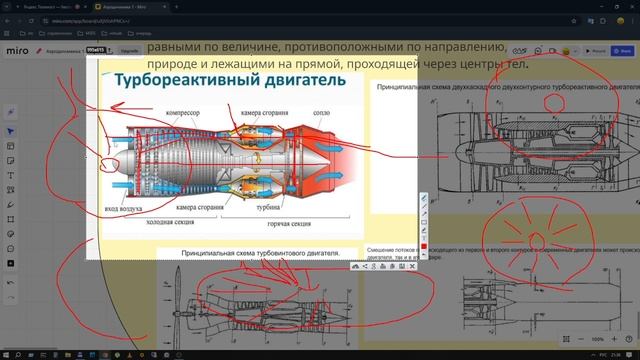The width and height of the screenshot is (640, 360).
Task: Open the templates tool in Miro sidebar
Action: [11, 146]
